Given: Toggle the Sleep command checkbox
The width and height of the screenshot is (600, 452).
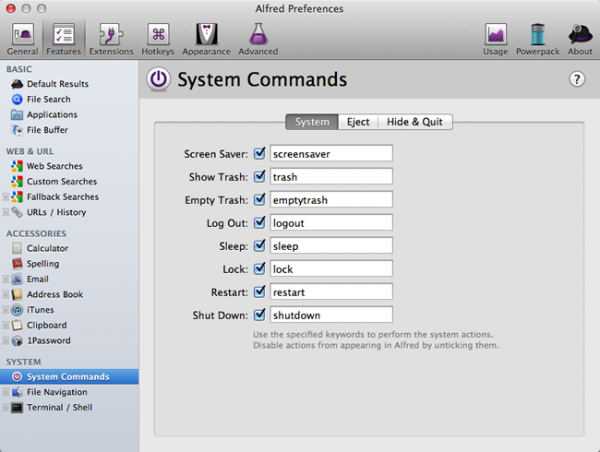Looking at the screenshot, I should (260, 245).
